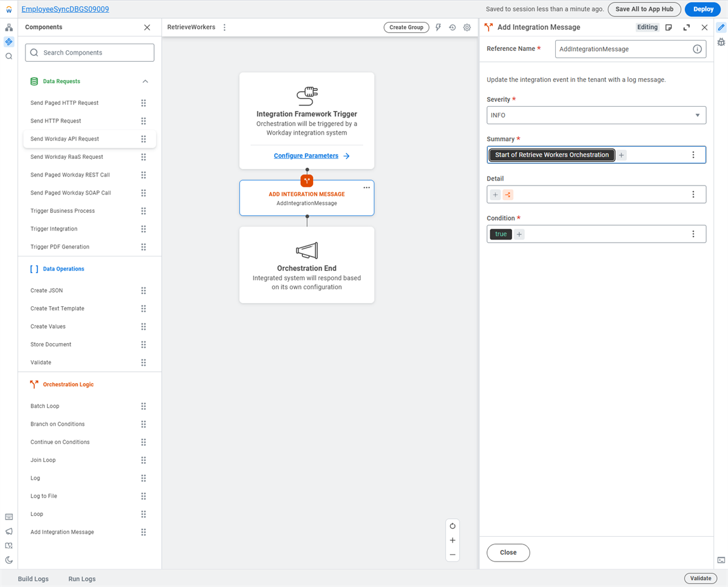Click Save All to App Hub
This screenshot has height=587, width=728.
click(x=644, y=9)
